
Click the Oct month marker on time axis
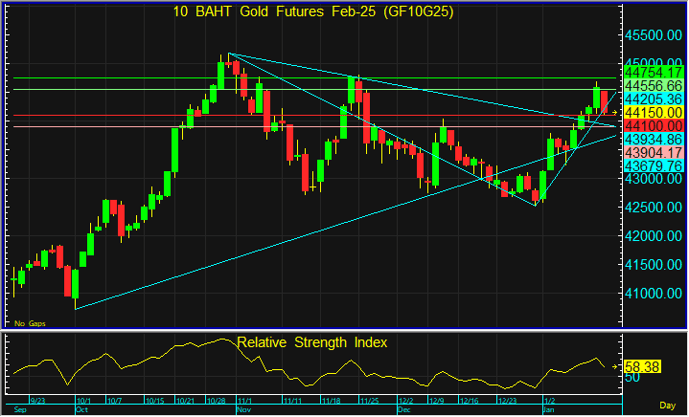pos(83,410)
